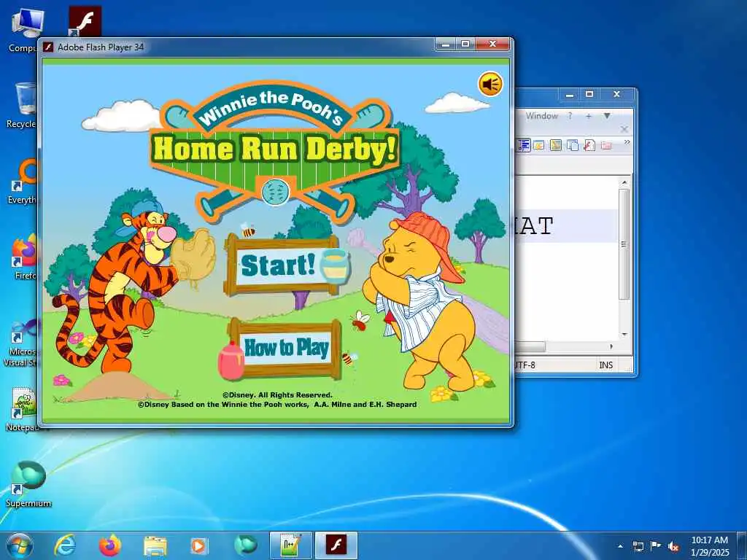Expand hidden toolbar items with >> chevron
Screen dimensions: 747x560
627,142
